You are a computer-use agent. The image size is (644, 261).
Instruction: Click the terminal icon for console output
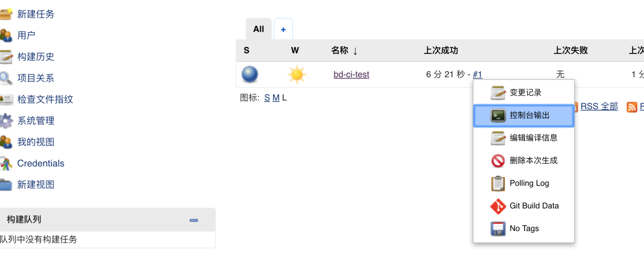(498, 116)
